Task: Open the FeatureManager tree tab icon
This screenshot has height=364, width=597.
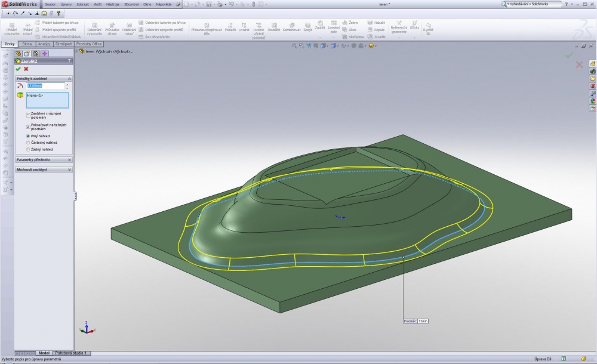Action: (x=19, y=54)
